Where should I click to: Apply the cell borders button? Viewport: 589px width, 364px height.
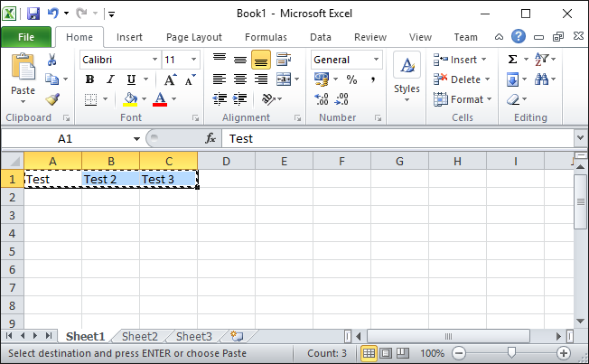(x=90, y=99)
